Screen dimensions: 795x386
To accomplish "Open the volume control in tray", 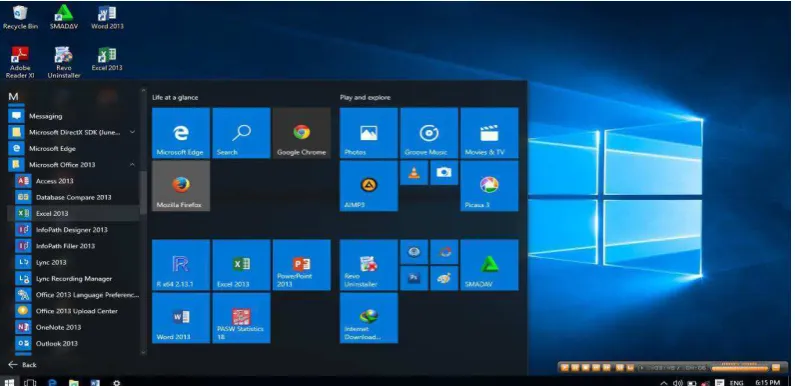I will coord(678,382).
